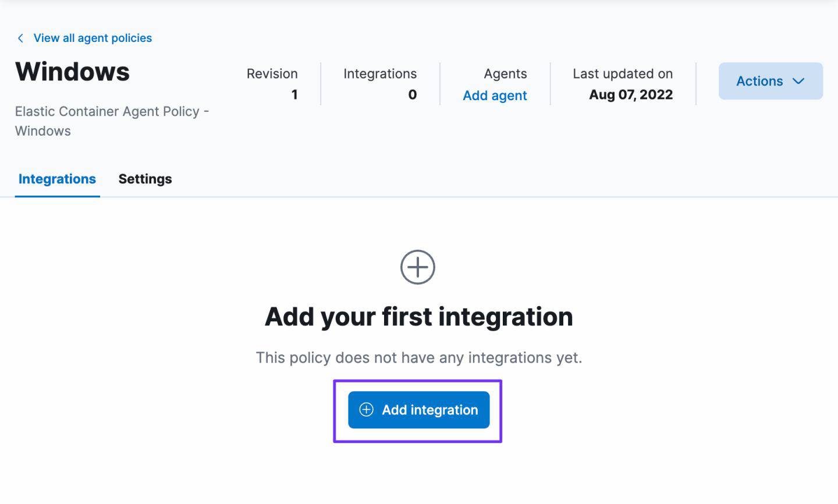Click the large circled plus icon
Viewport: 838px width, 504px height.
tap(418, 268)
